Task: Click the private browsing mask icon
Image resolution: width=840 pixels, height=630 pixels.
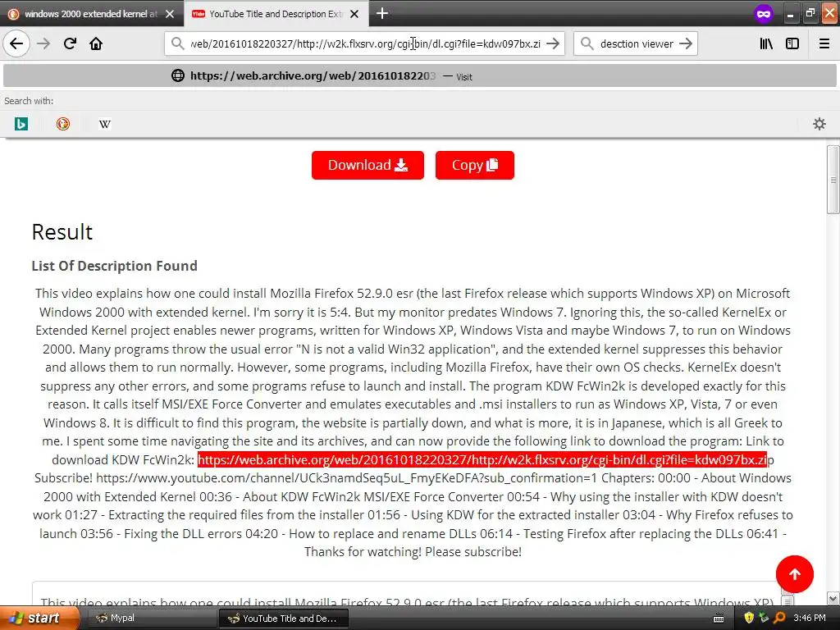Action: coord(764,13)
